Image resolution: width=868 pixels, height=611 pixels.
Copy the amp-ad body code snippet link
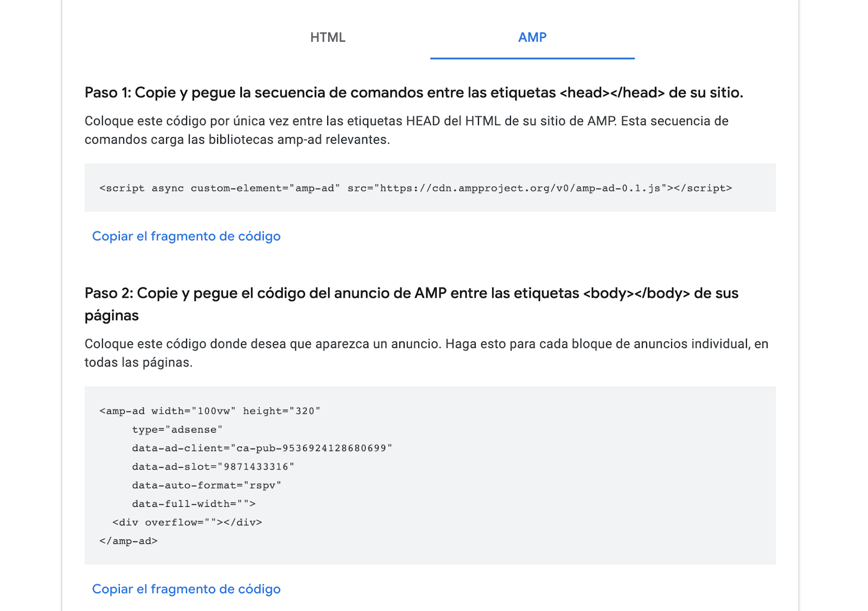pyautogui.click(x=186, y=589)
